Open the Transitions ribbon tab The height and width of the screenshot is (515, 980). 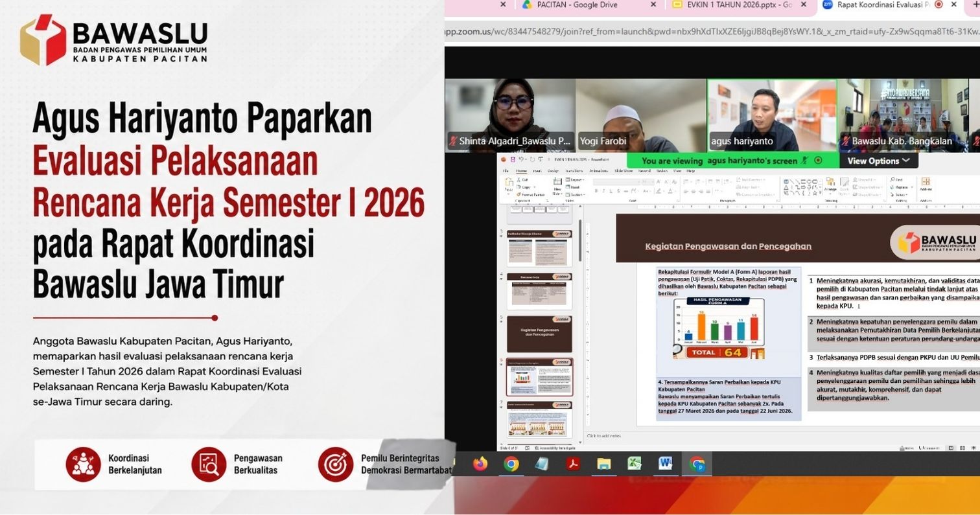tap(574, 171)
